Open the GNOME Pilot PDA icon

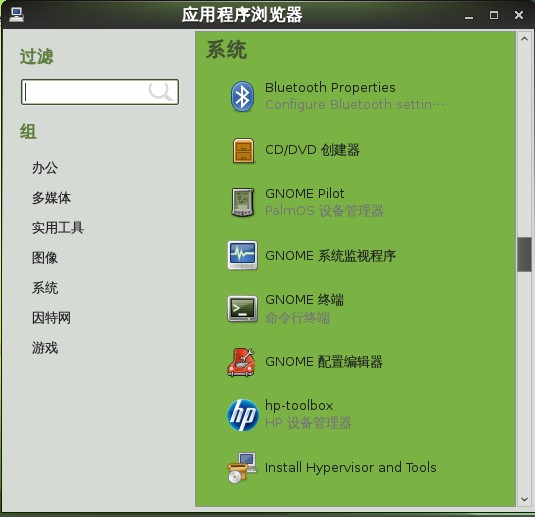pyautogui.click(x=243, y=202)
